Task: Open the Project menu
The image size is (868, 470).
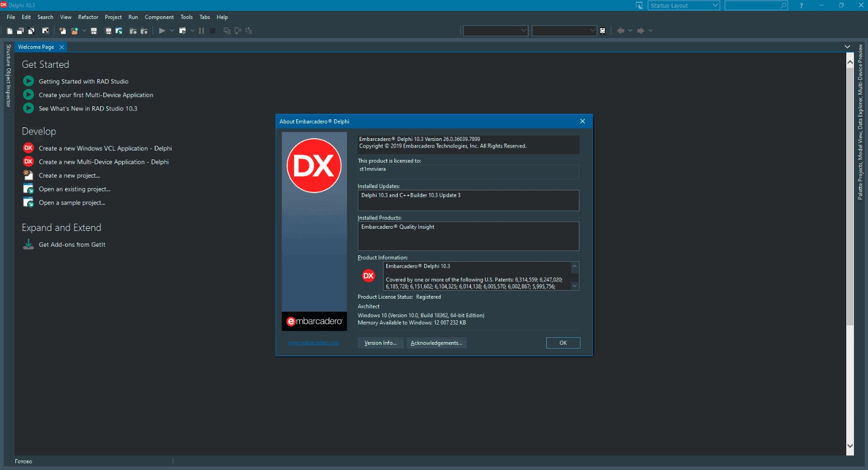Action: coord(113,17)
